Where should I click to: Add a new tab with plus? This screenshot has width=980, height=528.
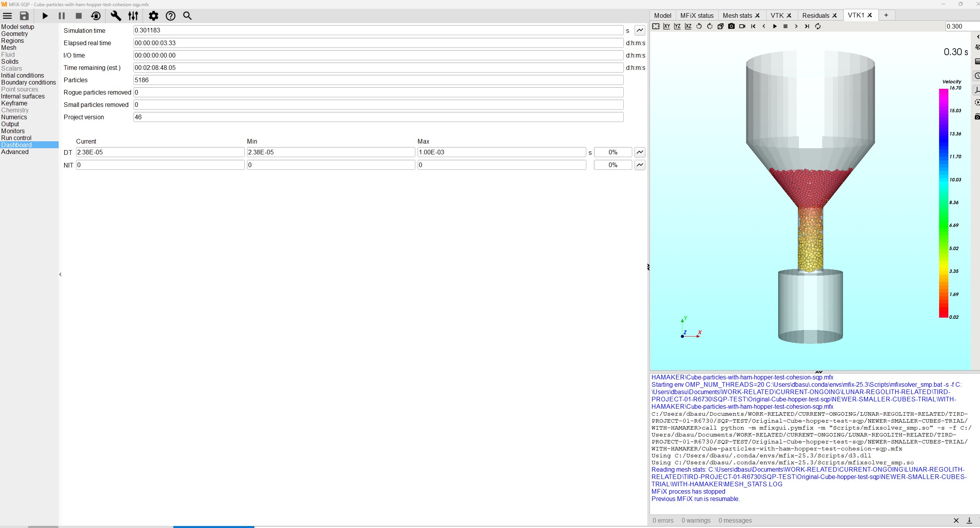click(x=886, y=15)
